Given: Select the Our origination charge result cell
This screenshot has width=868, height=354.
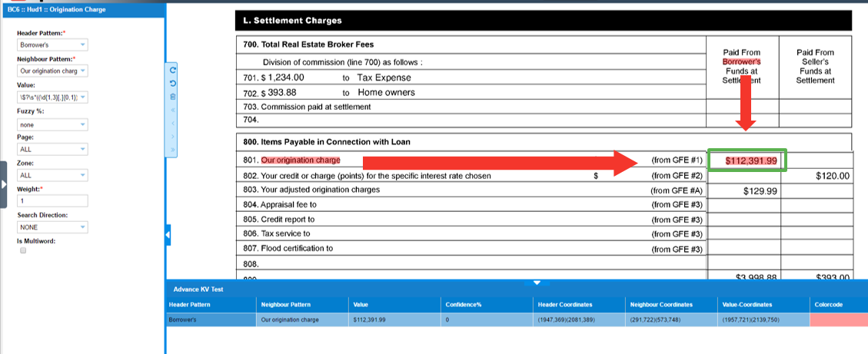Looking at the screenshot, I should [302, 319].
